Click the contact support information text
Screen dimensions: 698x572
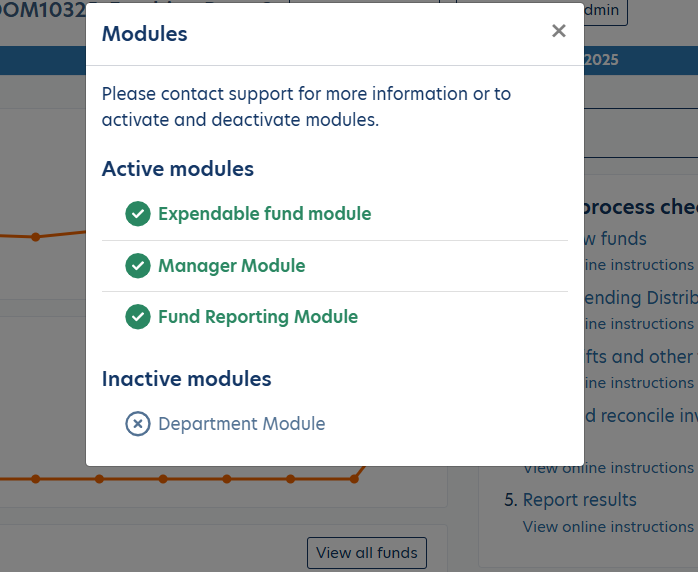tap(306, 107)
